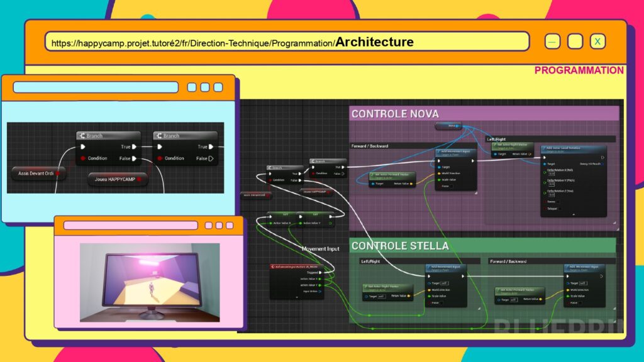Click the red output pin of Assis Devant Ordi

pyautogui.click(x=58, y=173)
